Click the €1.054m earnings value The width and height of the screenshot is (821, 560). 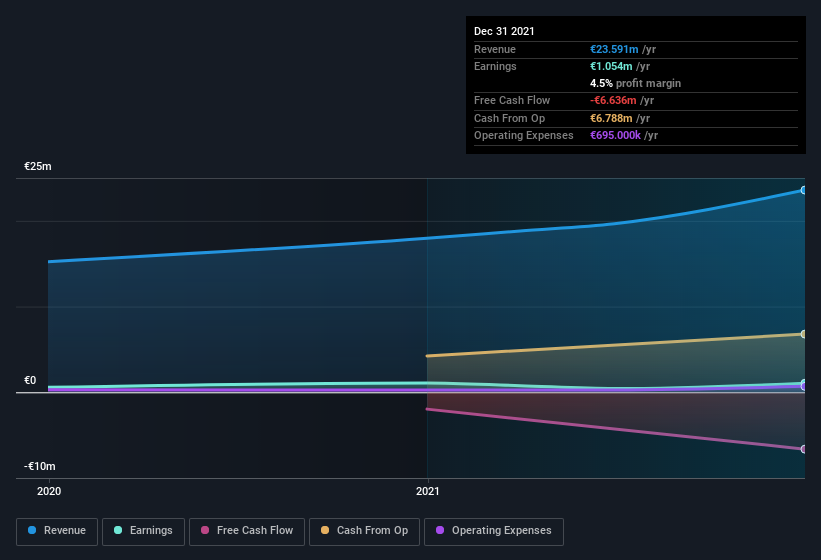(611, 66)
